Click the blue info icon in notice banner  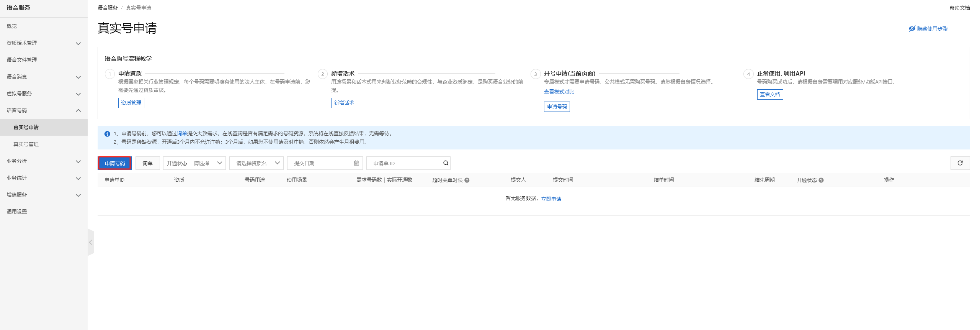107,134
